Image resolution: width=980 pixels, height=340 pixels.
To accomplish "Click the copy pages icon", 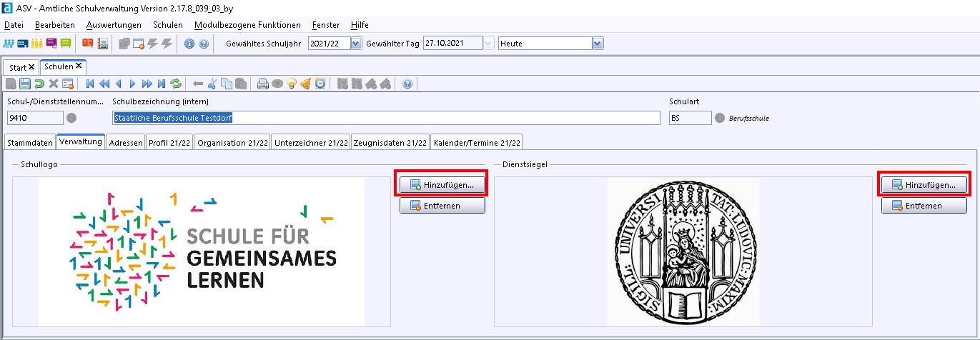I will click(x=227, y=84).
